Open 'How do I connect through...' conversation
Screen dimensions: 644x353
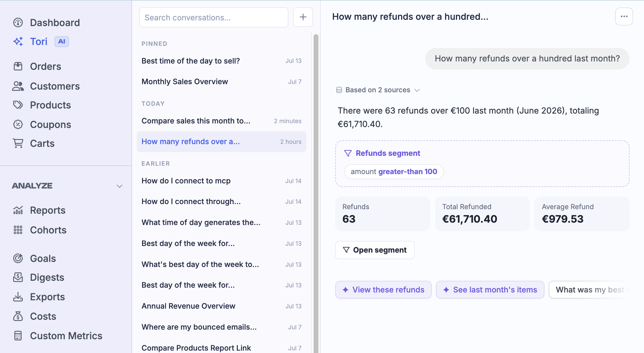tap(222, 201)
